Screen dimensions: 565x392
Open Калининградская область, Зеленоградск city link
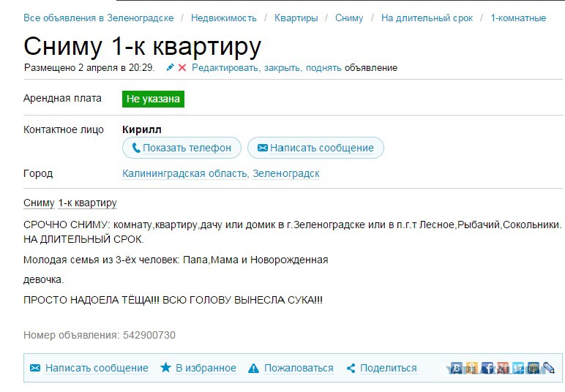tap(221, 174)
